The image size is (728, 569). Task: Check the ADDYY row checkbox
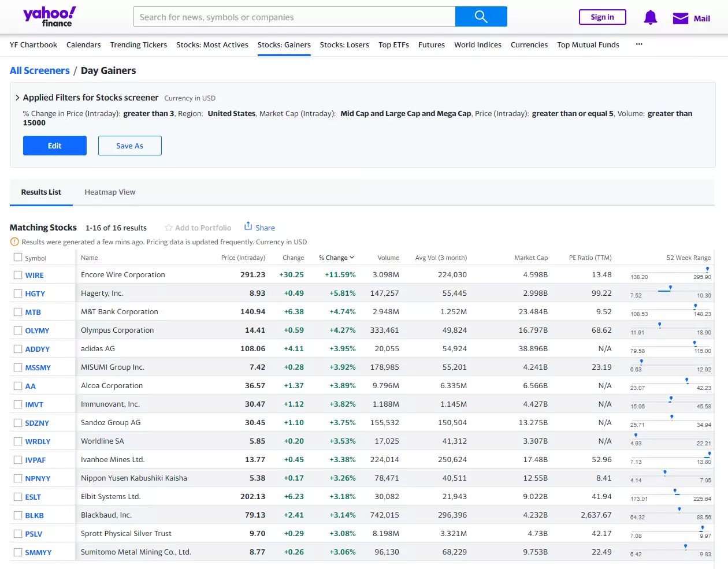tap(18, 349)
